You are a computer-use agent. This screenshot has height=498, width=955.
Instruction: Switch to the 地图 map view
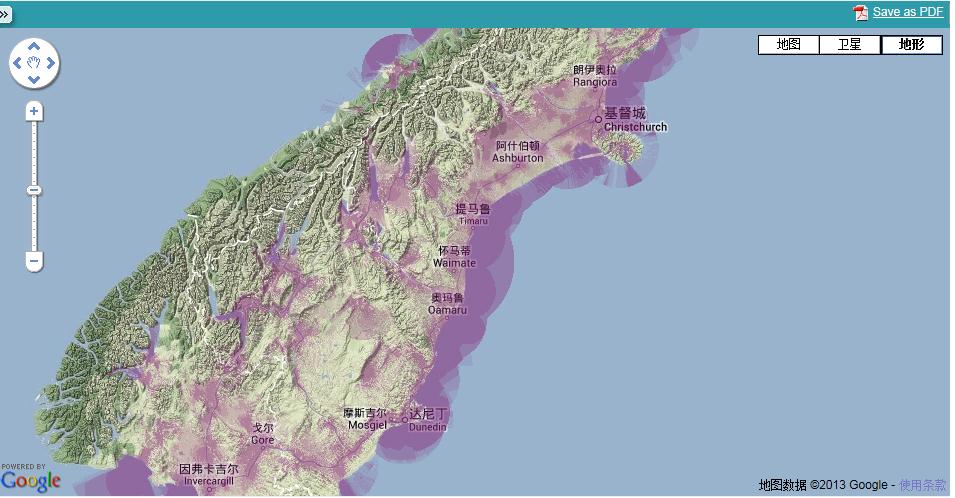pyautogui.click(x=789, y=45)
